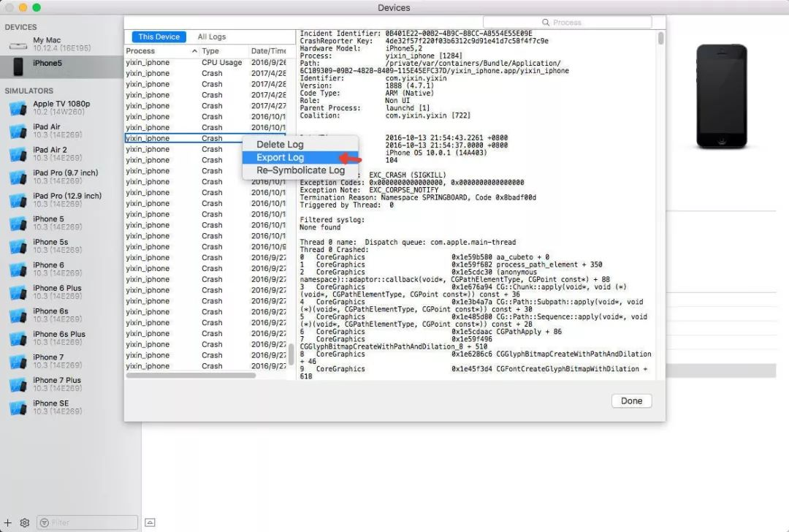Click the Apple TV 1080p simulator icon
Screen dimensions: 789x532
click(18, 107)
